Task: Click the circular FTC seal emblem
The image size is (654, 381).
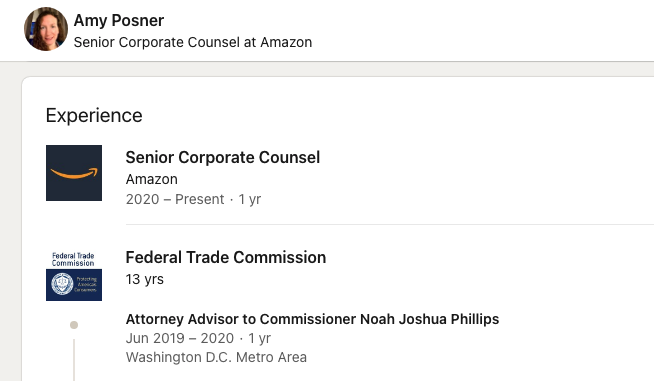Action: (x=62, y=284)
